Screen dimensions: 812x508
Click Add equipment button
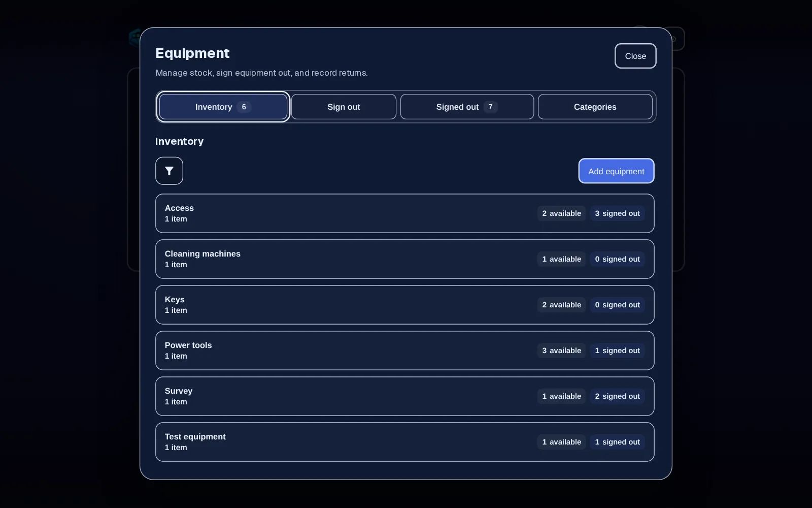tap(616, 171)
